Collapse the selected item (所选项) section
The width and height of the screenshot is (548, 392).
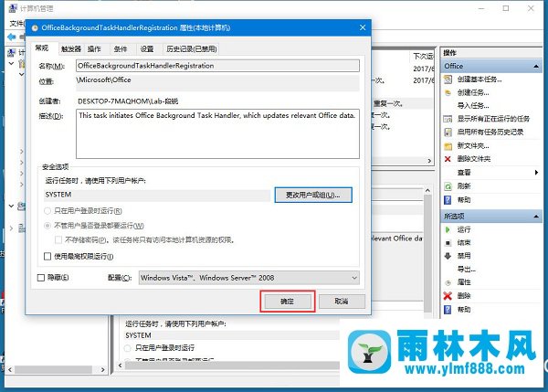(535, 217)
